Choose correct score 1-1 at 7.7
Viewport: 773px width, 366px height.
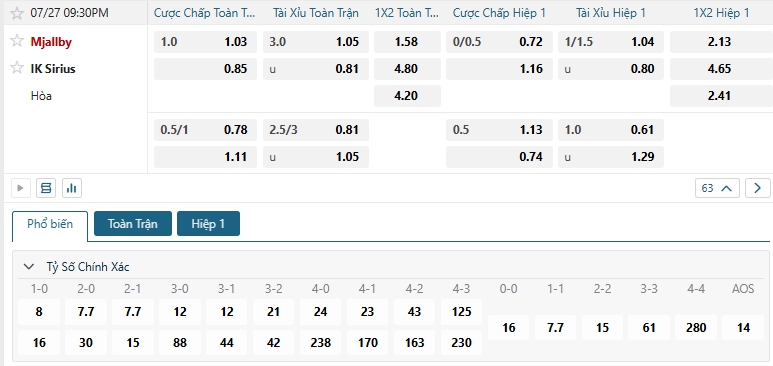pos(556,328)
